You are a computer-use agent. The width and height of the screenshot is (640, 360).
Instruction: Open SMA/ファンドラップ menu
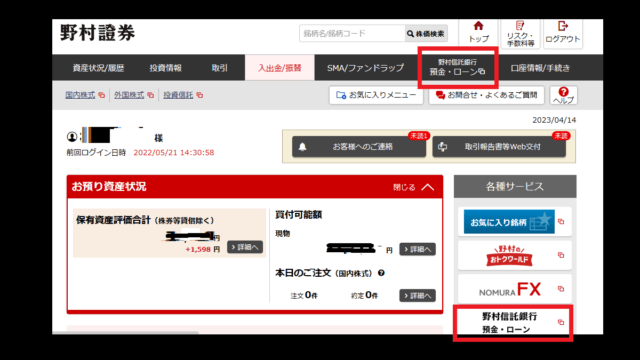pos(365,68)
